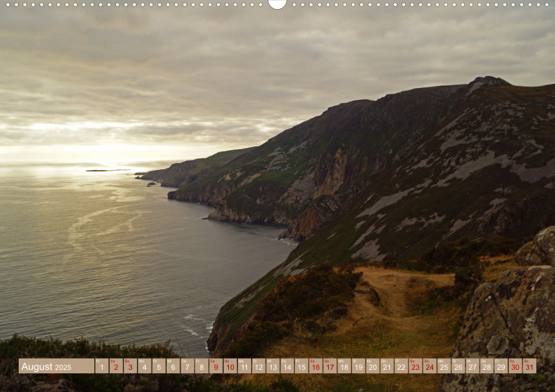Select day 26 on the calendar
This screenshot has height=392, width=555.
[x=458, y=366]
